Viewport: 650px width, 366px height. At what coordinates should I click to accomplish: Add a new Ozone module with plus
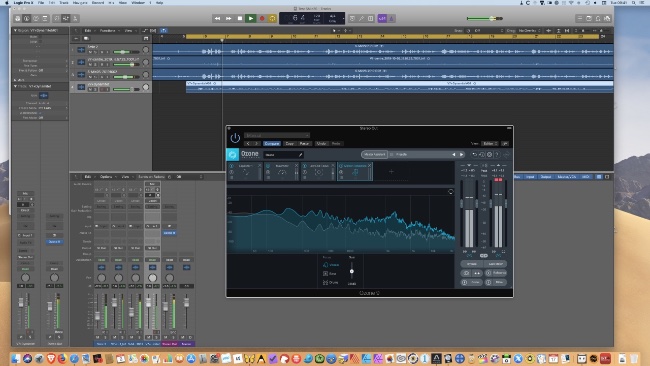coord(391,172)
